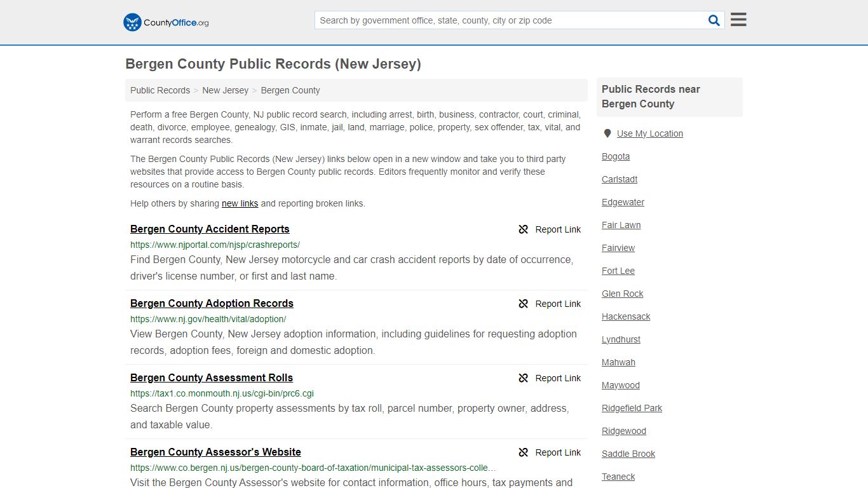868x488 pixels.
Task: Select Mahwah in nearby list
Action: tap(618, 362)
